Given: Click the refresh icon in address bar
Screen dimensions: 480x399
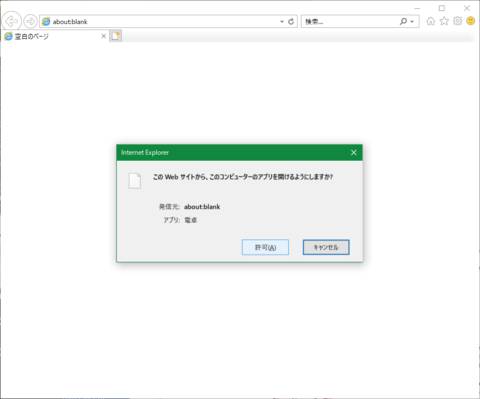Looking at the screenshot, I should [291, 21].
